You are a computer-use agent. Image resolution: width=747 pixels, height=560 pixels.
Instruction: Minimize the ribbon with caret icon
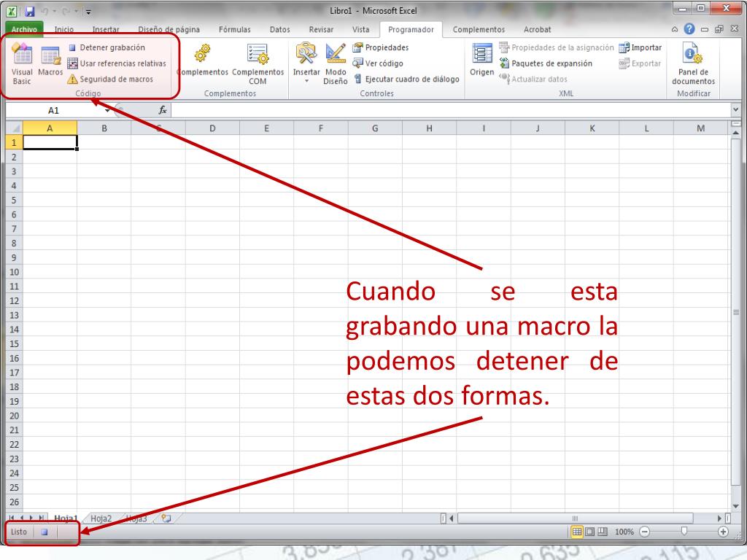coord(675,29)
